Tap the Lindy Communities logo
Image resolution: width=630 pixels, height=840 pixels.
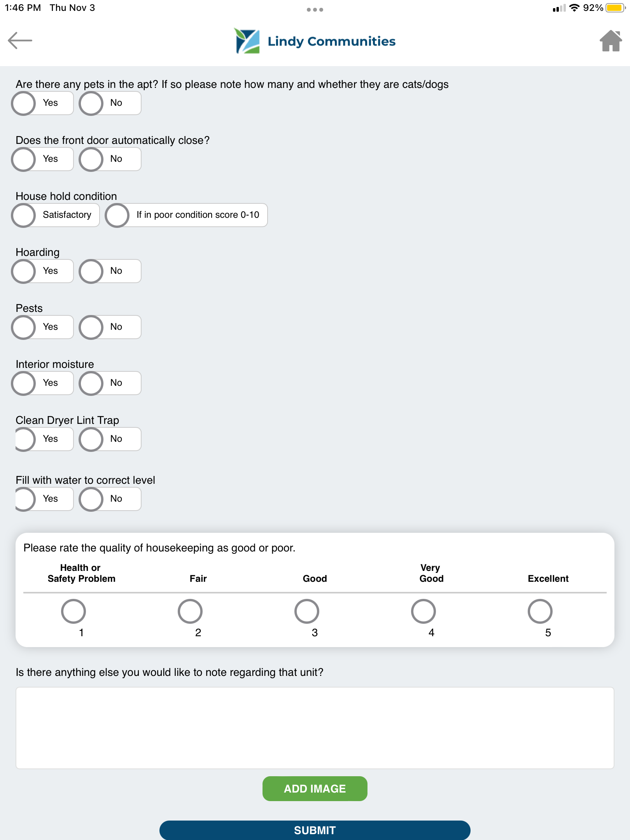coord(315,41)
